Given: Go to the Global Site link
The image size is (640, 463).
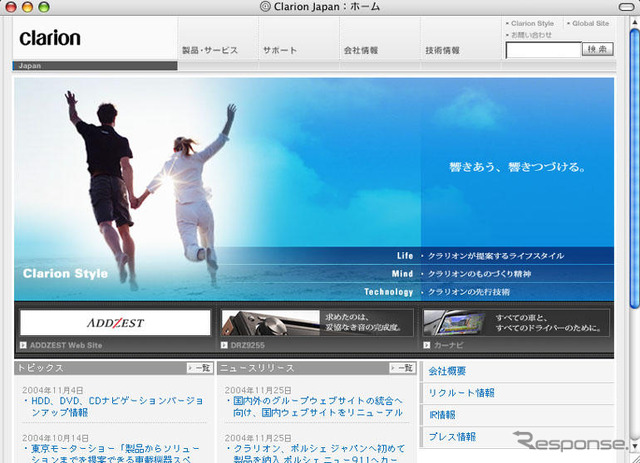Looking at the screenshot, I should 591,24.
